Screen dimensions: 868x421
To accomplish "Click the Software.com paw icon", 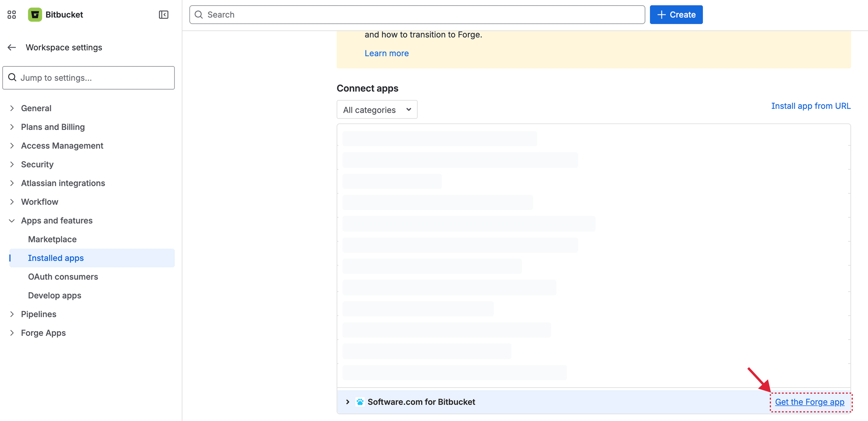I will (360, 402).
